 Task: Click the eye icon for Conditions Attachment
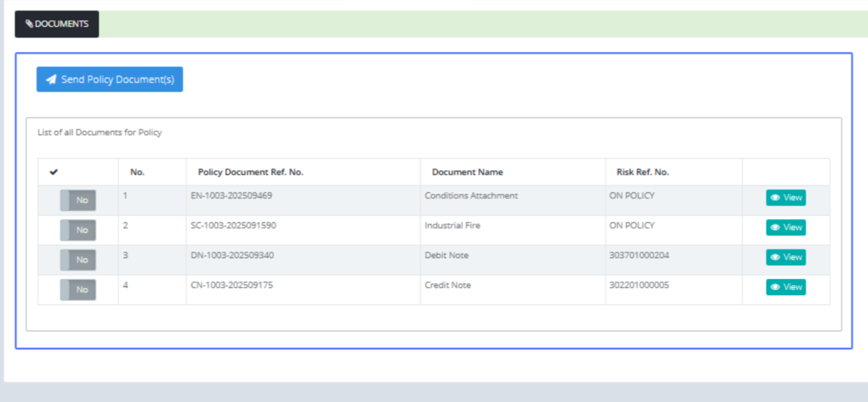pyautogui.click(x=775, y=197)
